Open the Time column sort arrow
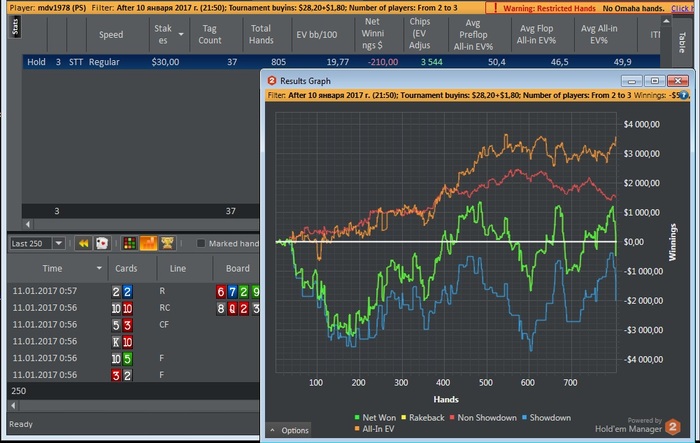 [x=99, y=268]
